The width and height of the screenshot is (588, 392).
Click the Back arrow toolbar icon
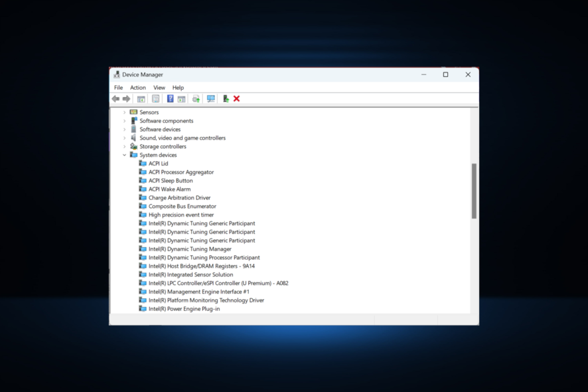(x=115, y=99)
